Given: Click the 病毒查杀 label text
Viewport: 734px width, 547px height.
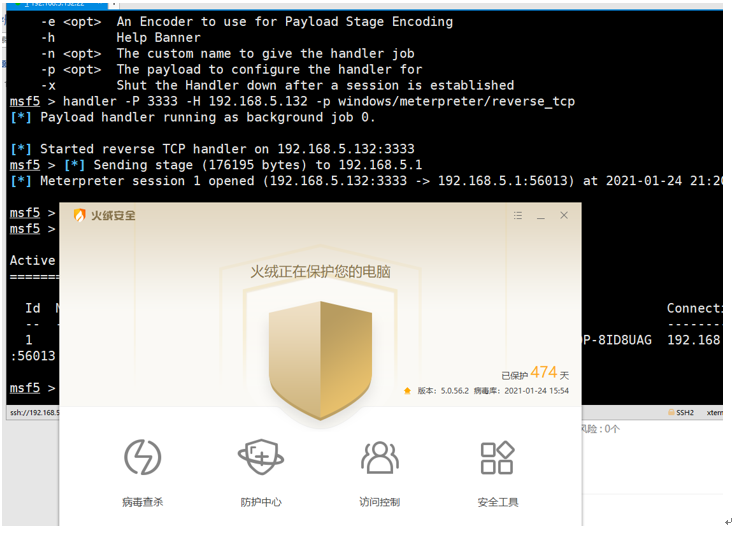Looking at the screenshot, I should (x=143, y=502).
